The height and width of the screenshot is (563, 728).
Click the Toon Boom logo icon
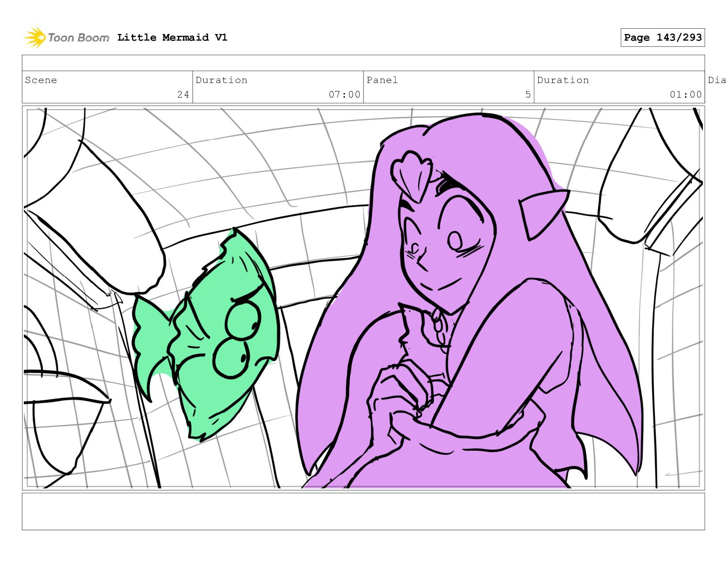point(35,38)
